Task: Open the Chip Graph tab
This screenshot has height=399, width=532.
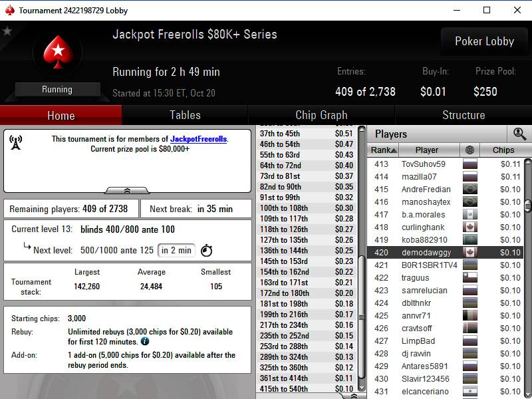Action: coord(321,115)
